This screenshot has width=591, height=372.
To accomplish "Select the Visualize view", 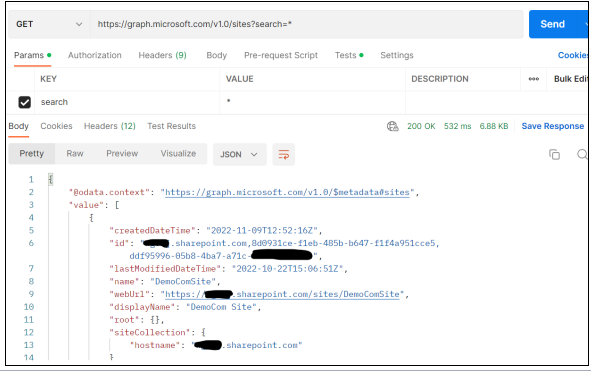I will pos(178,154).
